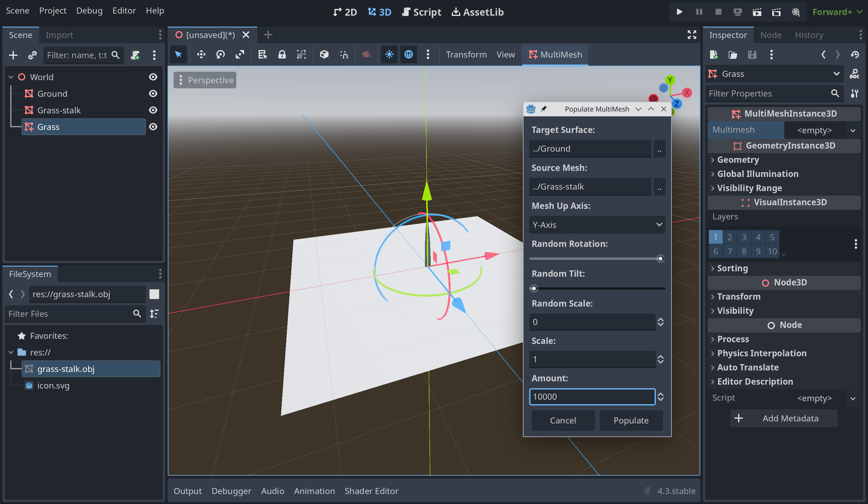This screenshot has height=504, width=868.
Task: Switch FileSystem split view square icon
Action: point(154,294)
